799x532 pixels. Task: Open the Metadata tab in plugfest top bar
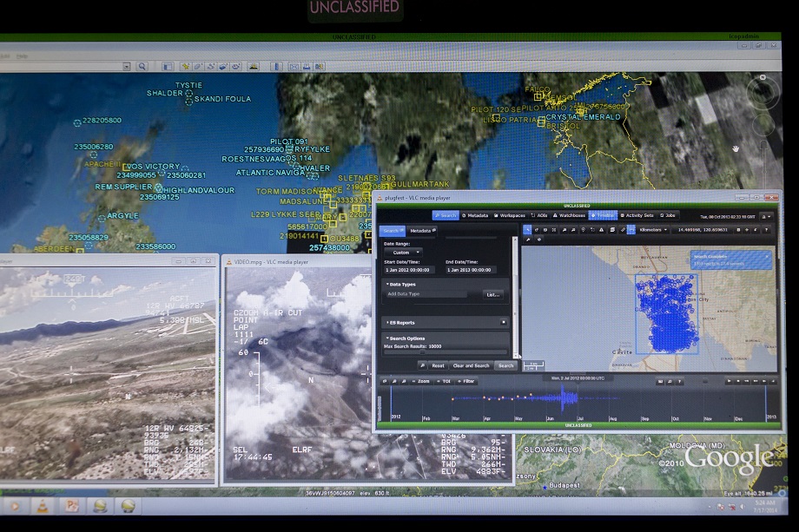pos(475,215)
